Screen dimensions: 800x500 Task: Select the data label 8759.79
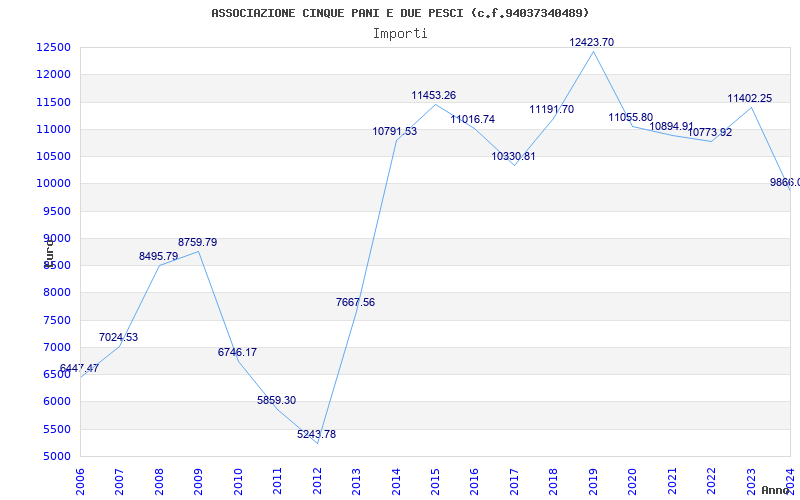(x=197, y=242)
